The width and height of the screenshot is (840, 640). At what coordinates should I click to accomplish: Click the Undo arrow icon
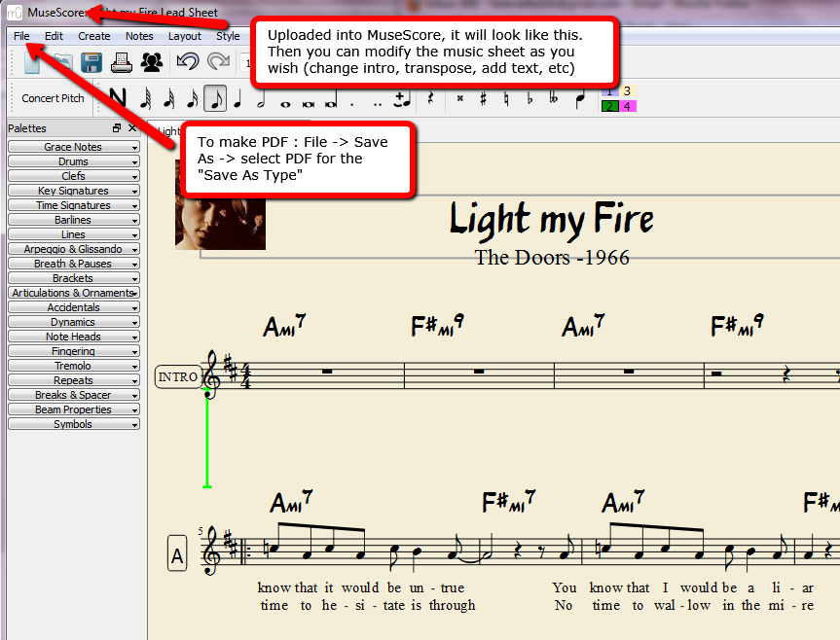(188, 62)
